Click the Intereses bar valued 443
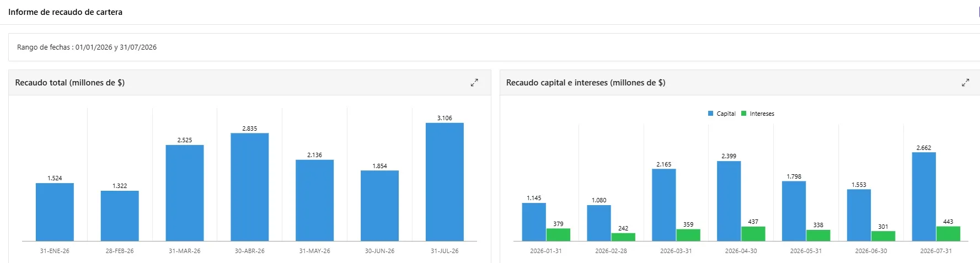 click(949, 234)
